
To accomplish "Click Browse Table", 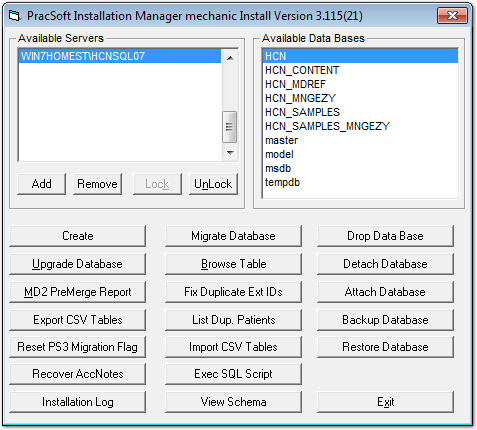I will coord(233,264).
